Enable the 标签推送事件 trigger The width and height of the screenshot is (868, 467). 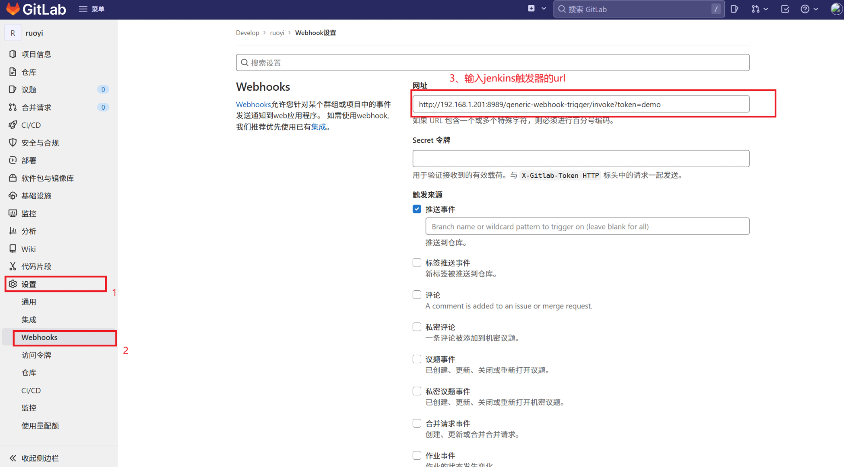coord(417,262)
